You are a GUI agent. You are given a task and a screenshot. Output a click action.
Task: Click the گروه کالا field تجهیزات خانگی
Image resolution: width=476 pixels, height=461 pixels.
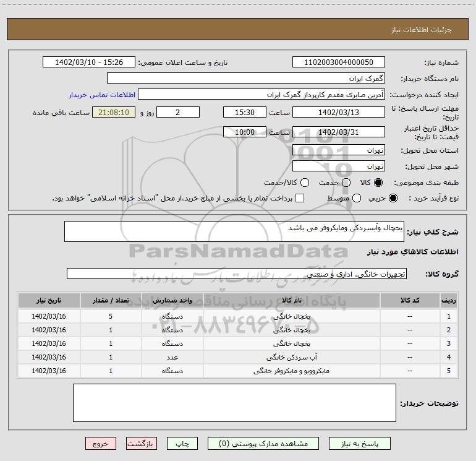pos(237,274)
